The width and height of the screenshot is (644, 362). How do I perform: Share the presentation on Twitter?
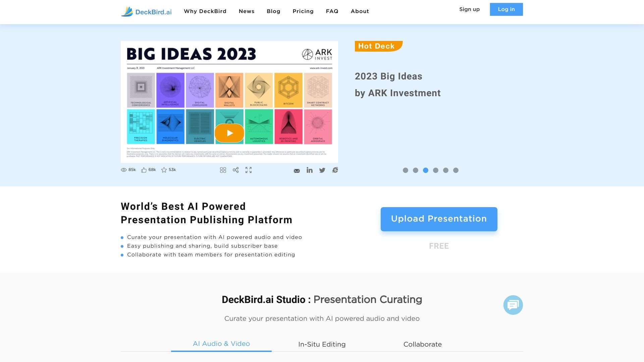click(322, 170)
